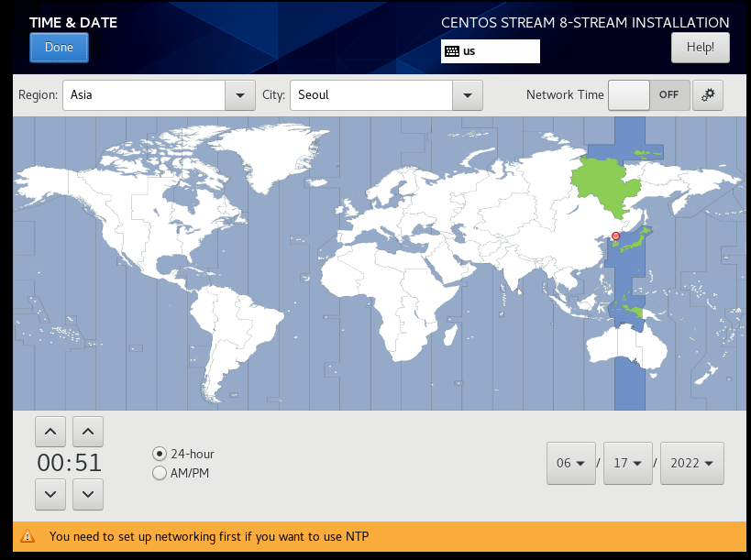751x560 pixels.
Task: Click the red Seoul location pin on map
Action: [616, 236]
